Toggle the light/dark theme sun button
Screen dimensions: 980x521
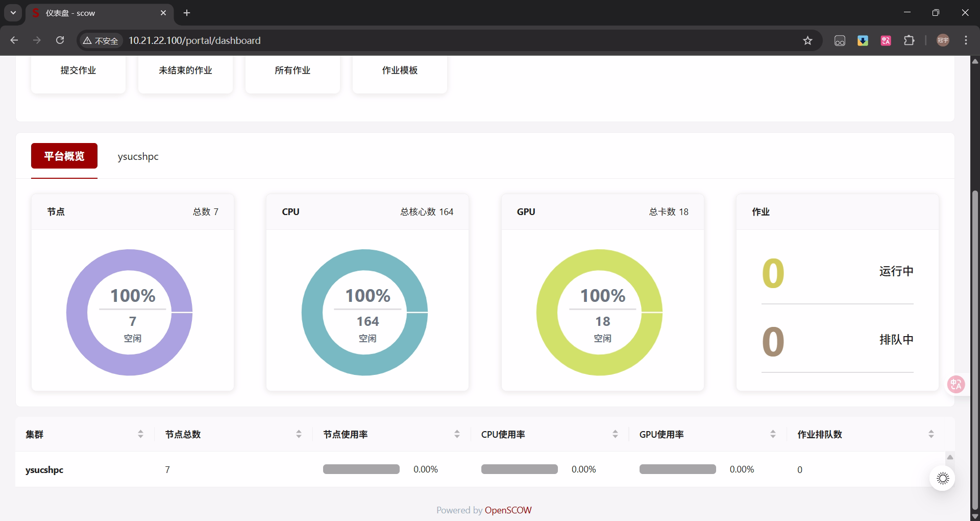pyautogui.click(x=942, y=478)
